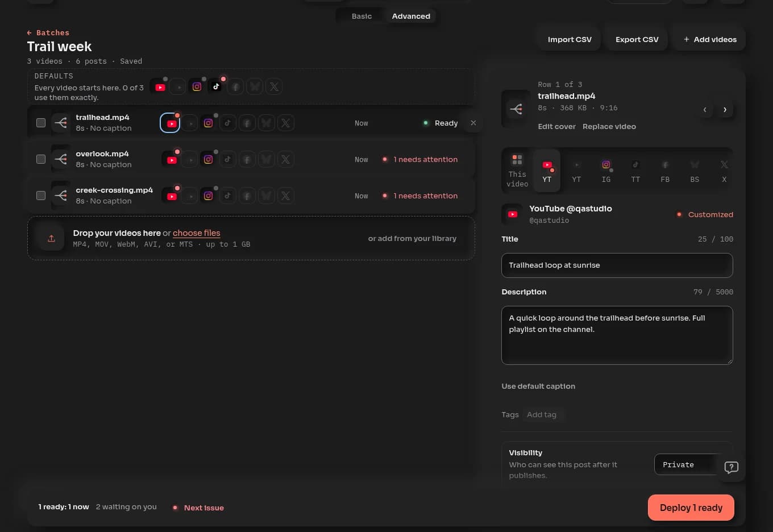Toggle YouTube icon in Defaults row
The height and width of the screenshot is (532, 773).
coord(160,87)
